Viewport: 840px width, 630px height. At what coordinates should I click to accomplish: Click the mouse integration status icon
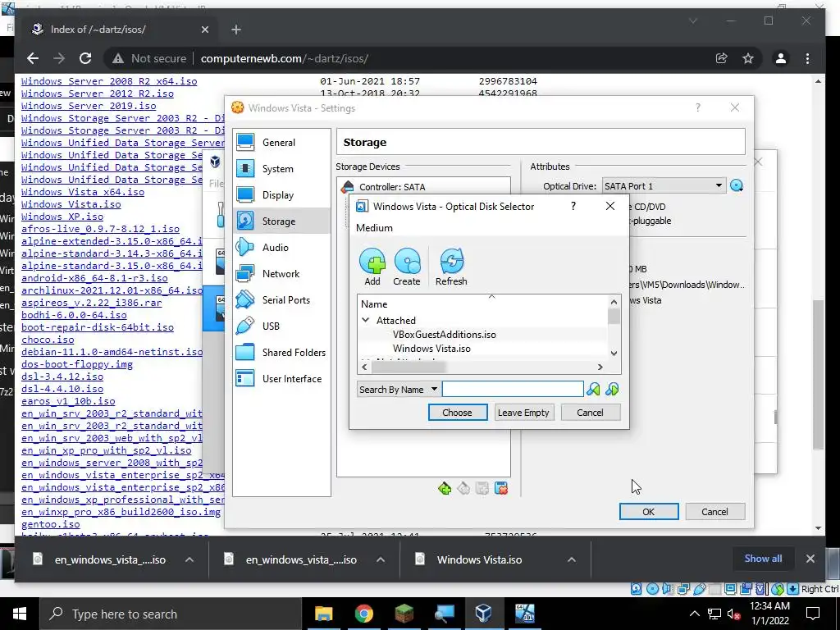click(778, 589)
